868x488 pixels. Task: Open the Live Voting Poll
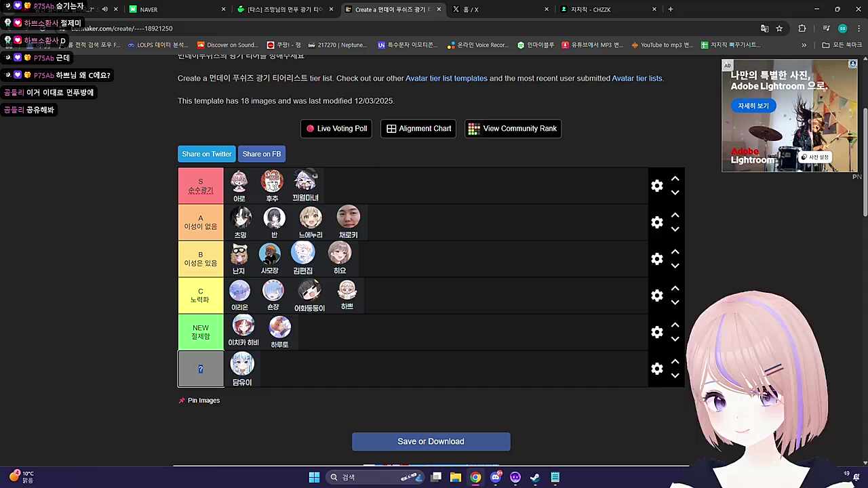336,129
